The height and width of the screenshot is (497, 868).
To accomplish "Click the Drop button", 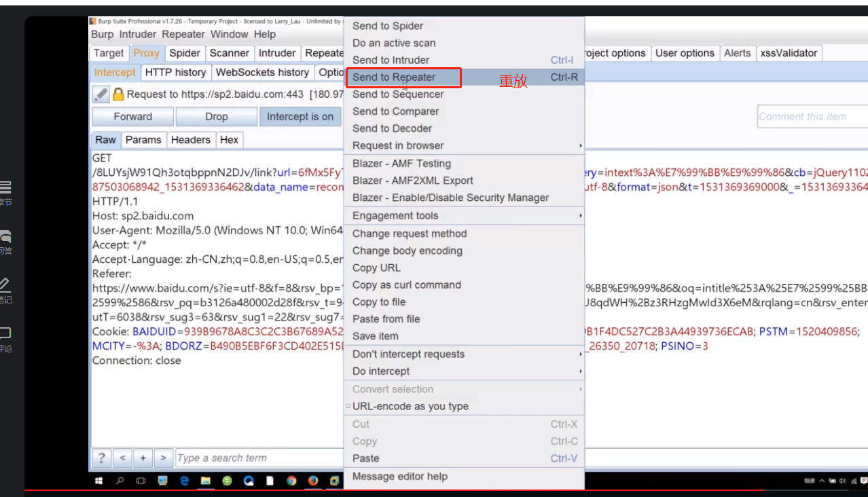I will pyautogui.click(x=217, y=117).
